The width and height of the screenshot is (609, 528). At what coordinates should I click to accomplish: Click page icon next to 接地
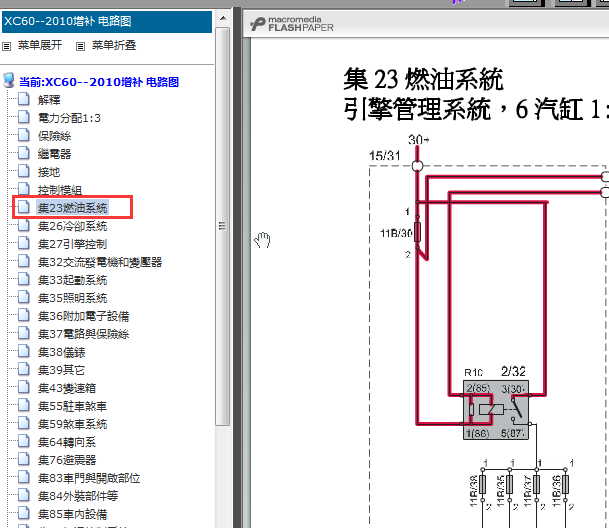tap(24, 171)
